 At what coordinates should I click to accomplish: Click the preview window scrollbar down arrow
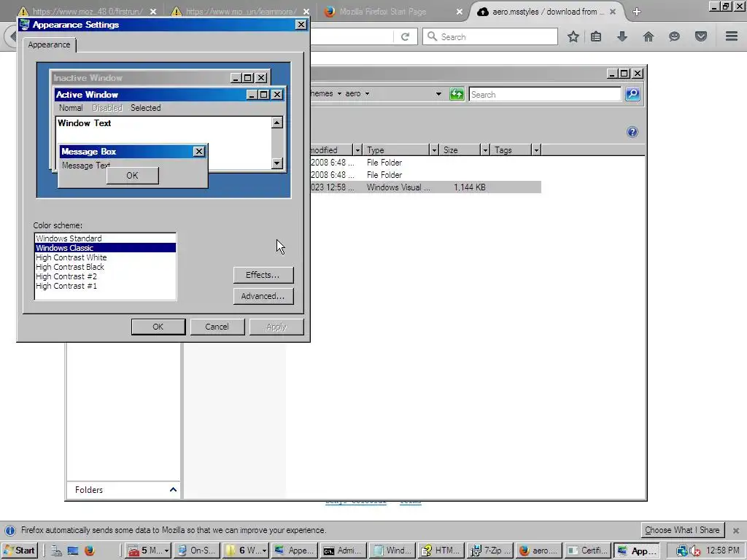coord(276,163)
